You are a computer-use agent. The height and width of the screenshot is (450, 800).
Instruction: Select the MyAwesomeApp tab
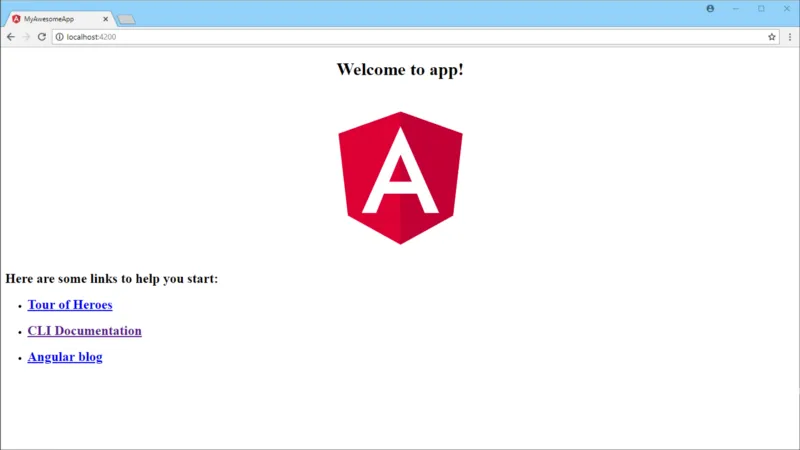pos(60,19)
